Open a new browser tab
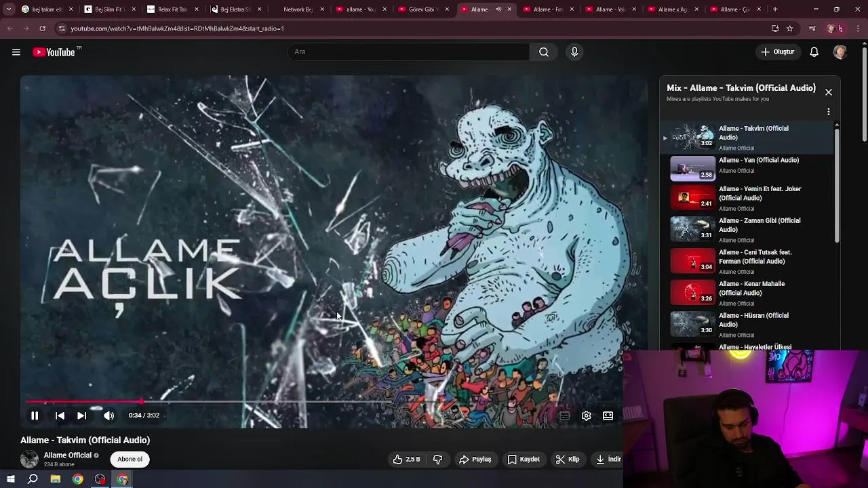 click(775, 9)
